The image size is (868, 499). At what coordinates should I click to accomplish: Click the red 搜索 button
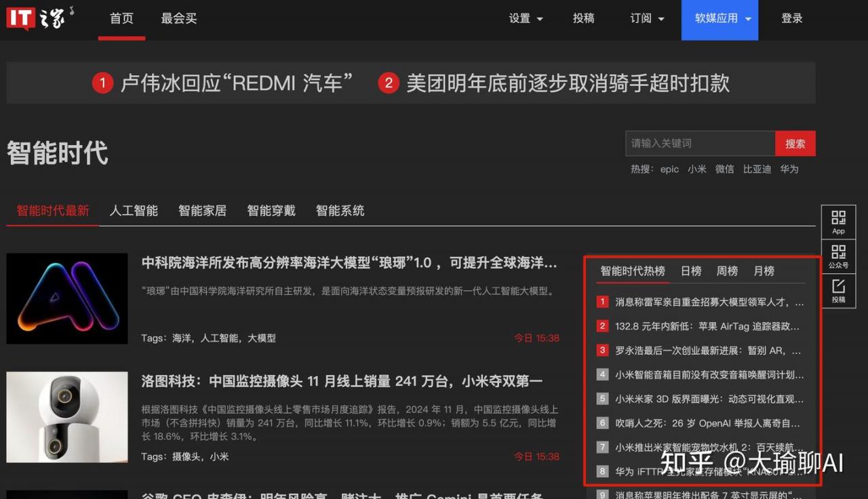795,143
